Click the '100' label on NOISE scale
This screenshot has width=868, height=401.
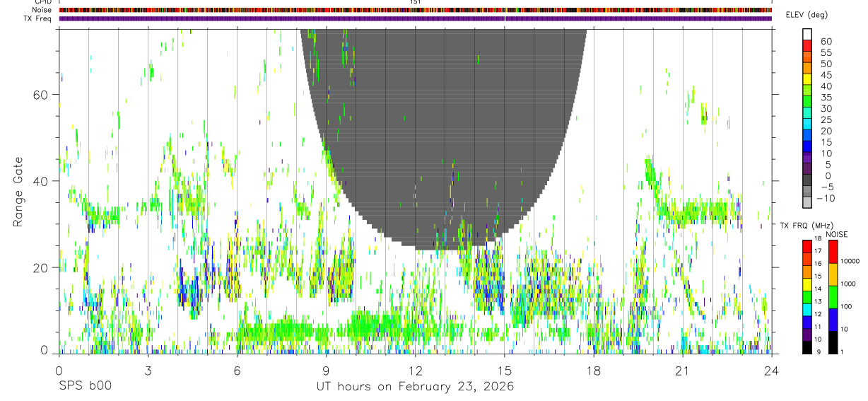coord(847,306)
